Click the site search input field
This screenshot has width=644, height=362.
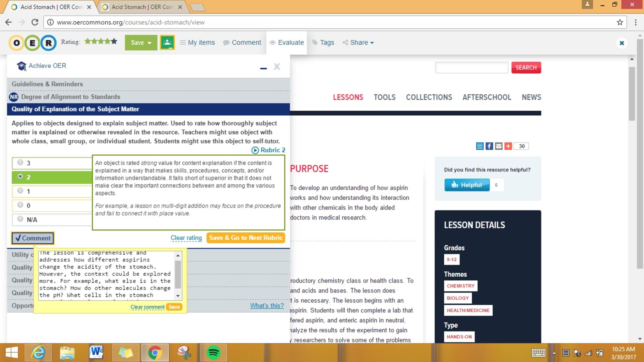tap(471, 68)
